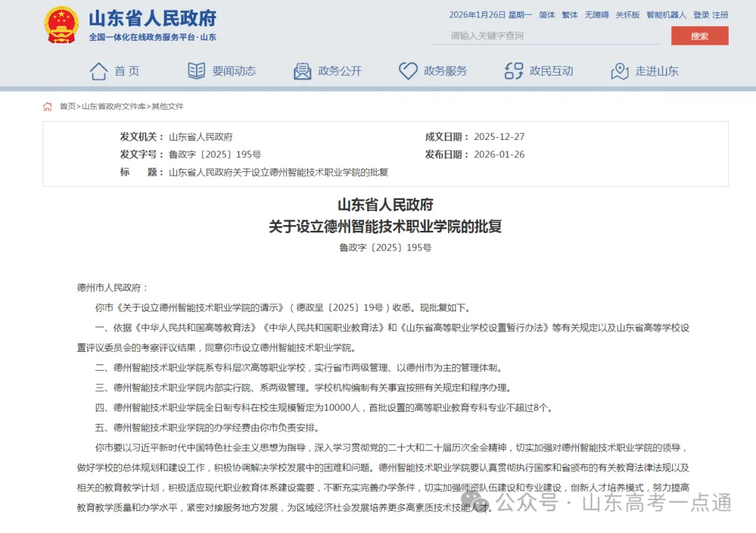This screenshot has height=533, width=756.
Task: Click the 发文机关 value 山东省人民政府
Action: pos(201,137)
